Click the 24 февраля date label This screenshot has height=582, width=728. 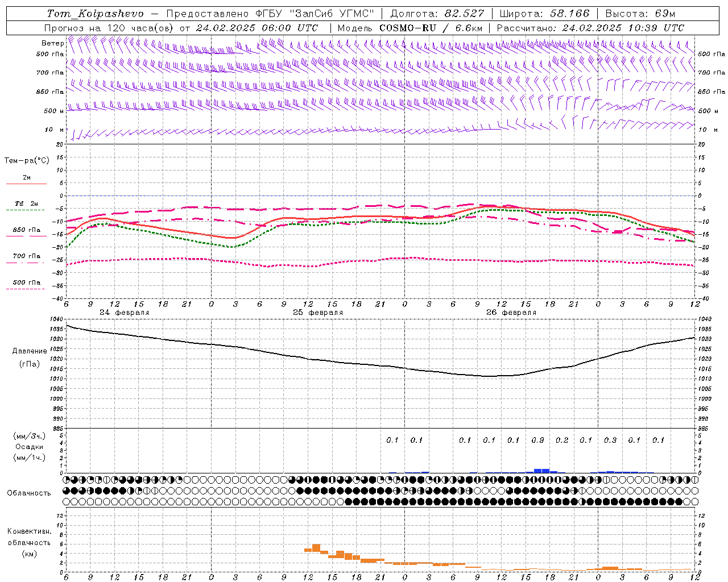[x=125, y=313]
